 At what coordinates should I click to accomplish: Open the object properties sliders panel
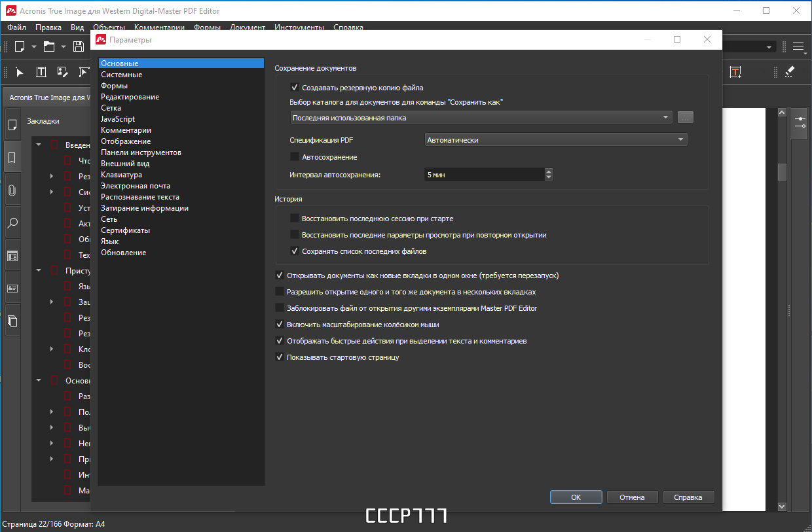click(x=800, y=123)
